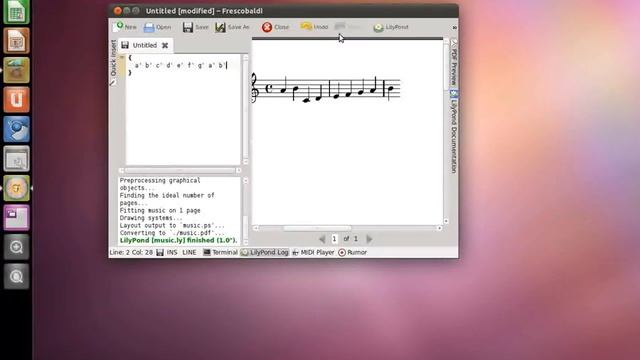
Task: Open the Terminal panel
Action: pyautogui.click(x=220, y=253)
